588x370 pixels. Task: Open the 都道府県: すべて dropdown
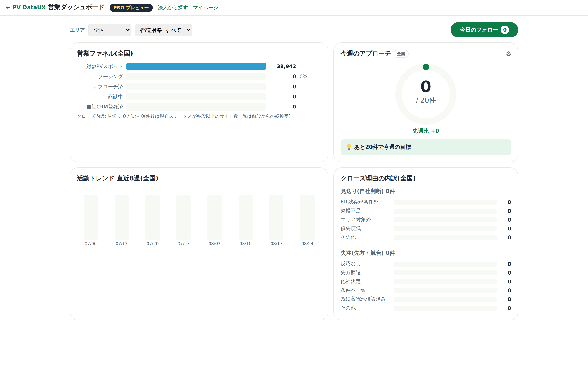163,30
